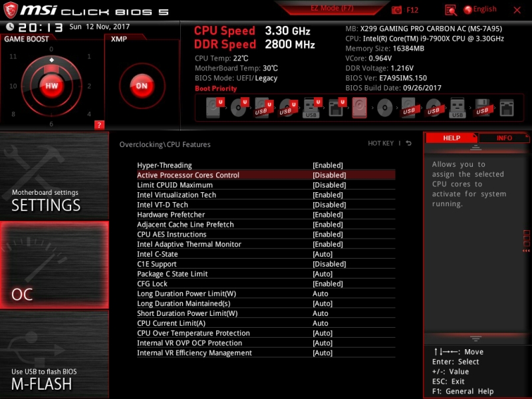The height and width of the screenshot is (399, 532).
Task: Open the M-FLASH BIOS flash menu
Action: click(x=55, y=354)
